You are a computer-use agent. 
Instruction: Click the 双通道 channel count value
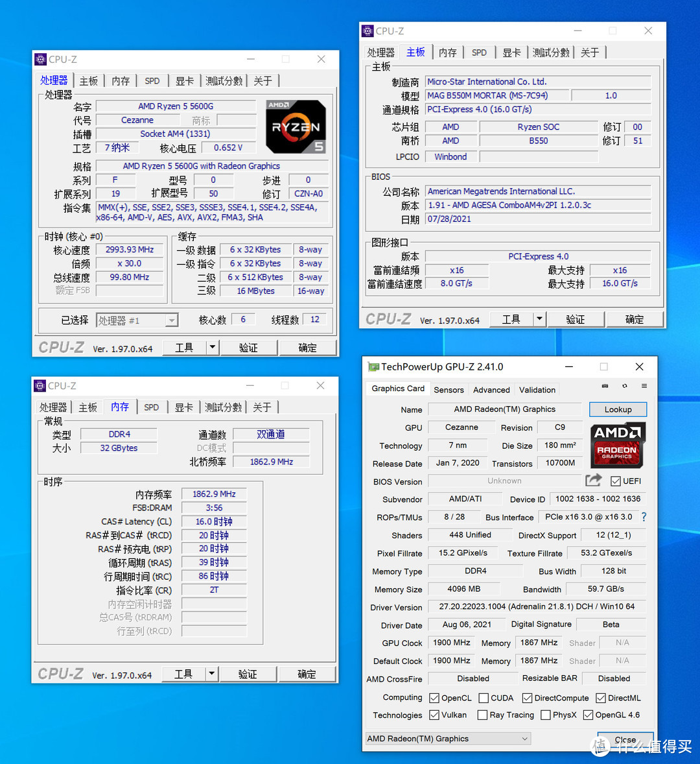click(x=271, y=434)
